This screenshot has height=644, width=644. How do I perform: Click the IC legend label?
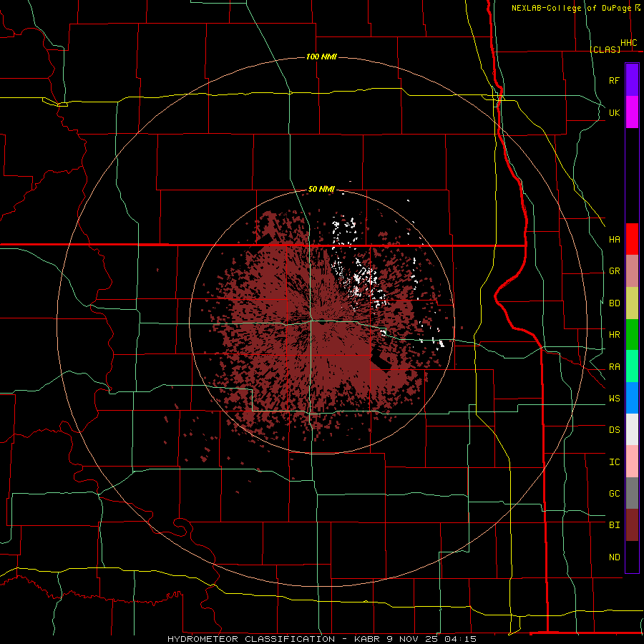tap(614, 462)
